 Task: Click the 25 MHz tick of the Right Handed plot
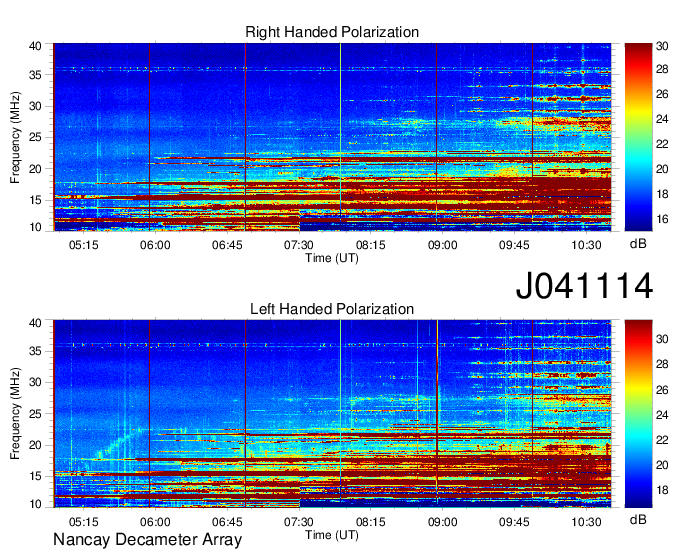[35, 137]
